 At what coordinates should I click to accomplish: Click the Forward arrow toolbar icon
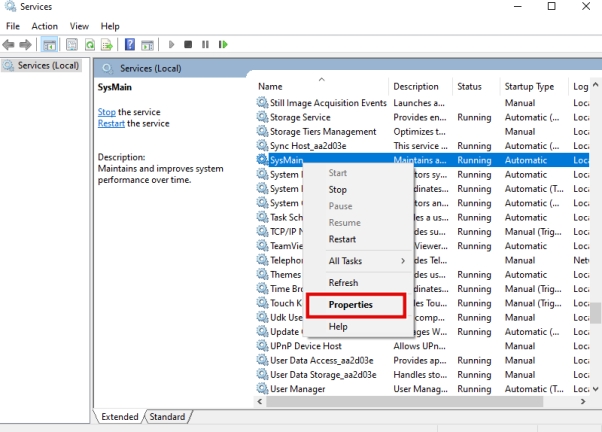(x=25, y=45)
